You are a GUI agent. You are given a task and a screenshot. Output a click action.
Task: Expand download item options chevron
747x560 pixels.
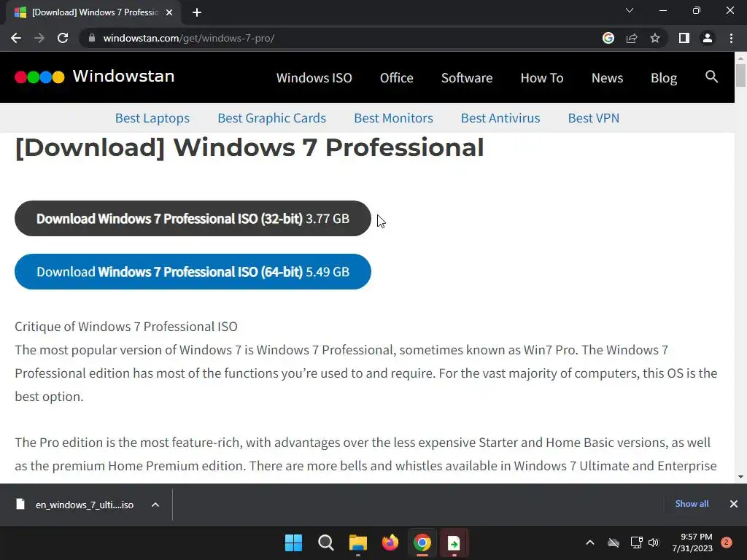tap(155, 505)
